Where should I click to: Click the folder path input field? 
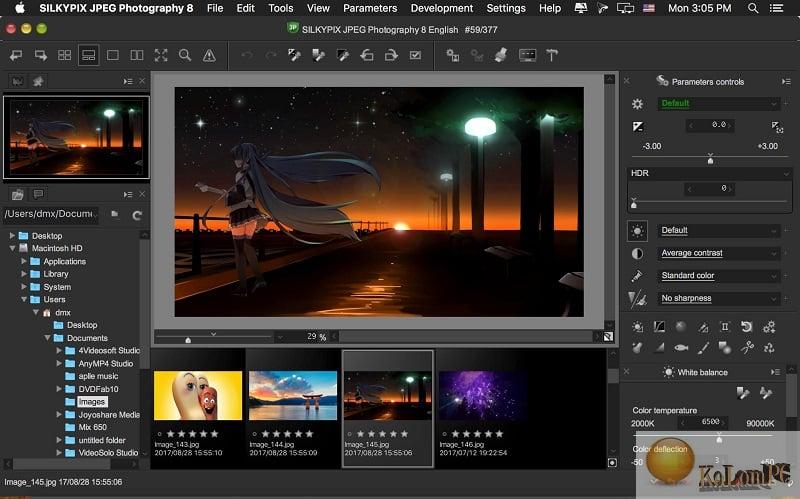click(x=50, y=214)
